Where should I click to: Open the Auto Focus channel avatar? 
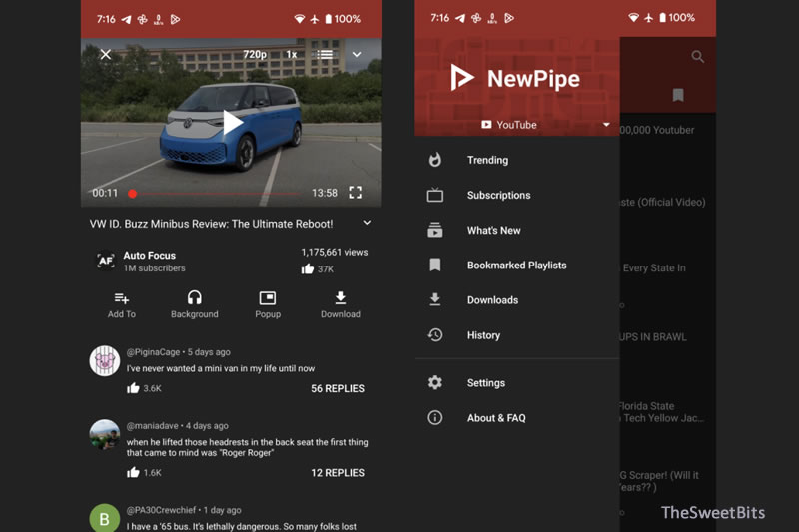tap(106, 261)
